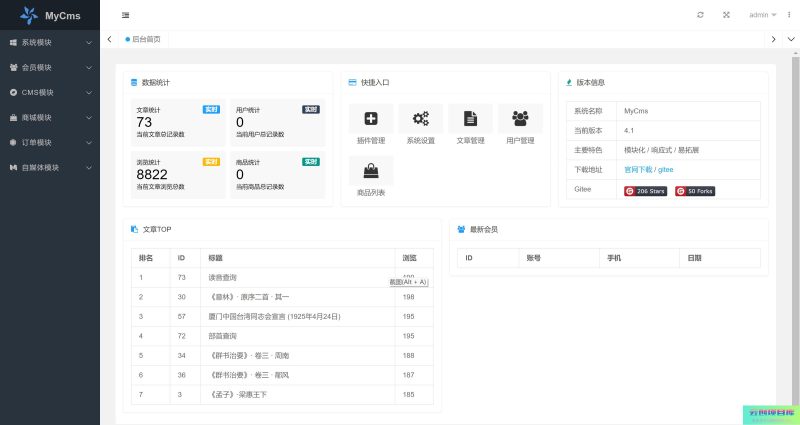Screen dimensions: 800x425
Task: Expand the CMS模块 chevron
Action: 89,93
